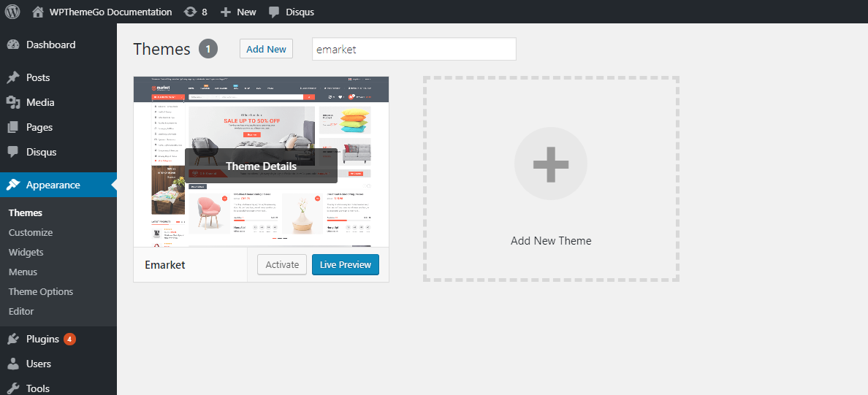Click the updates refresh icon
Viewport: 868px width, 395px height.
pos(190,12)
